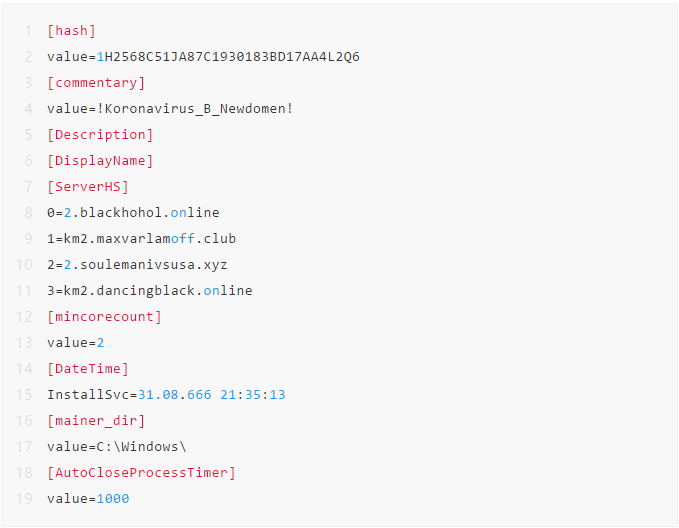Screen dimensions: 679x528
Task: Click the km2.maxvarlamoff.club server entry
Action: pos(141,239)
